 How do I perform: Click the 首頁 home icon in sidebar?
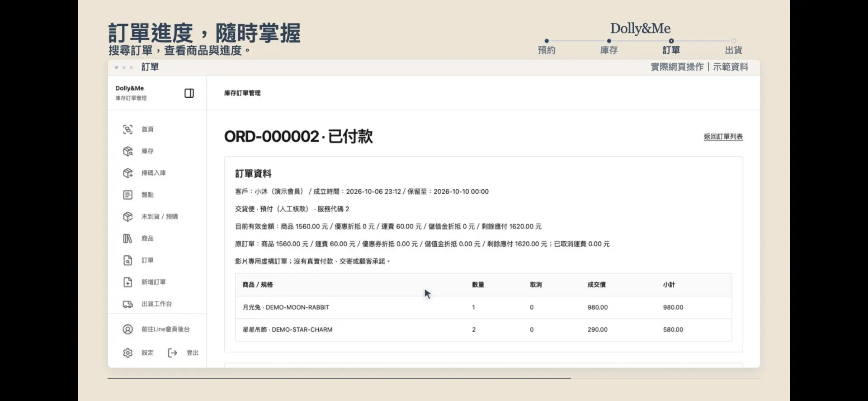click(x=128, y=129)
